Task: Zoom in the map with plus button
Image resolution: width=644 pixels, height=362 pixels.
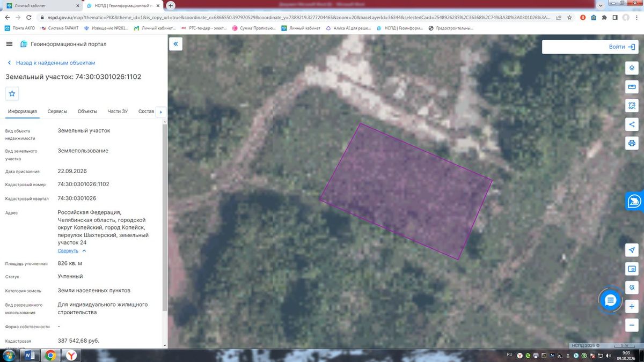Action: [x=632, y=306]
